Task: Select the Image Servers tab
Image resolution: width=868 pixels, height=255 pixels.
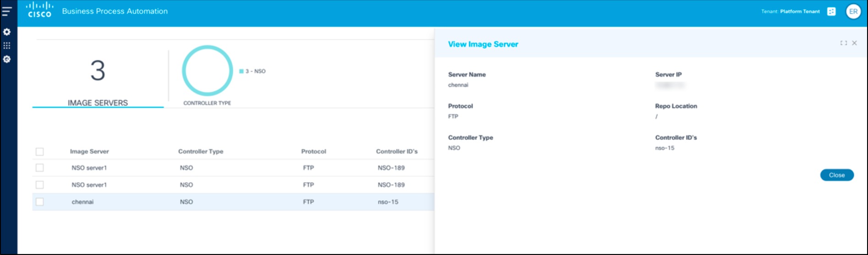Action: coord(98,103)
